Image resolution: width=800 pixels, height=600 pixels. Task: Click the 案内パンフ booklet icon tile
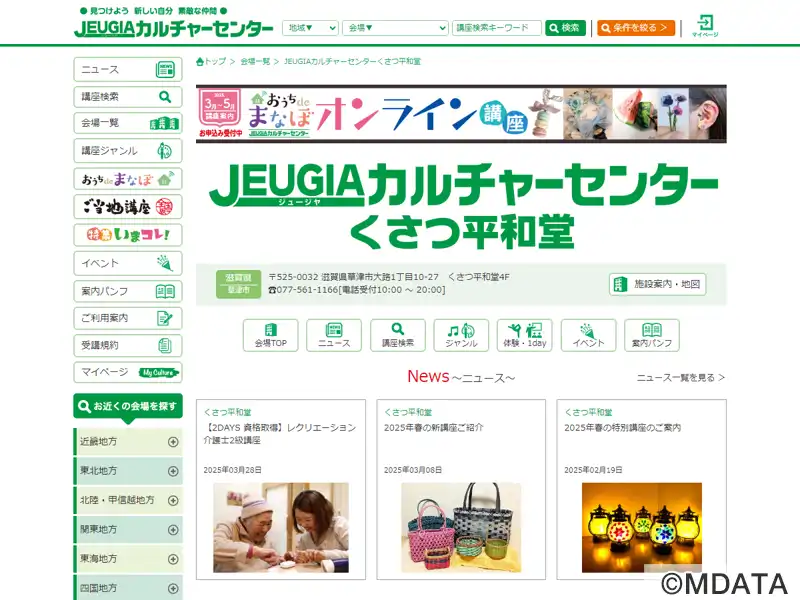click(652, 335)
